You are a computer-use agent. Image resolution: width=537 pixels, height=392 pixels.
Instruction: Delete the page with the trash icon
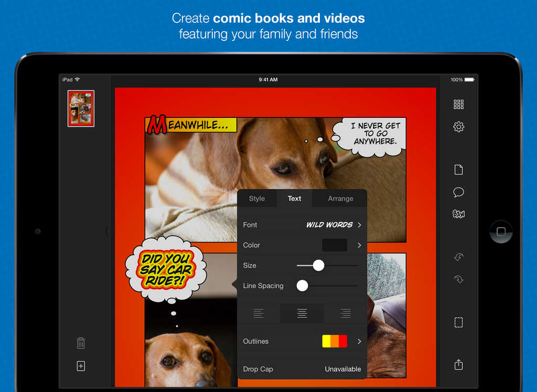point(81,343)
